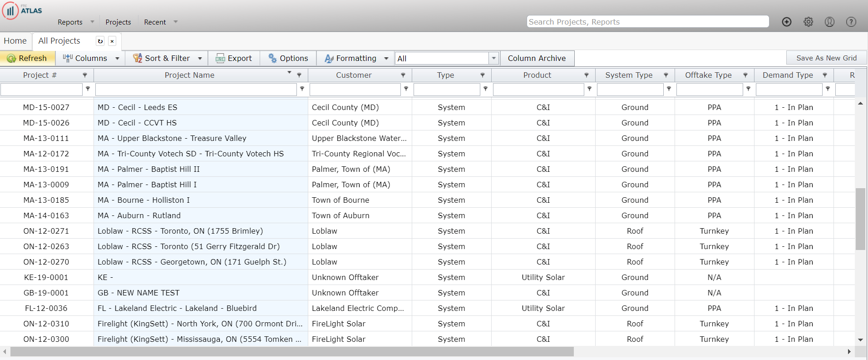Viewport: 868px width, 360px height.
Task: Select the All Projects tab
Action: 59,41
